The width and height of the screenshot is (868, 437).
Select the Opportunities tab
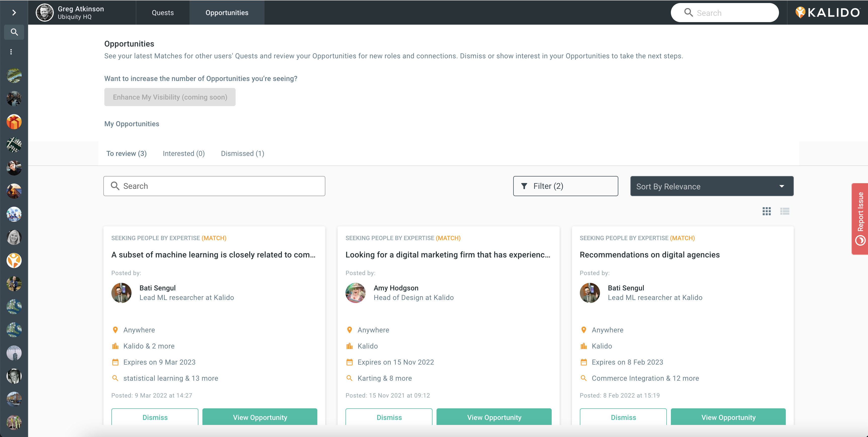227,13
